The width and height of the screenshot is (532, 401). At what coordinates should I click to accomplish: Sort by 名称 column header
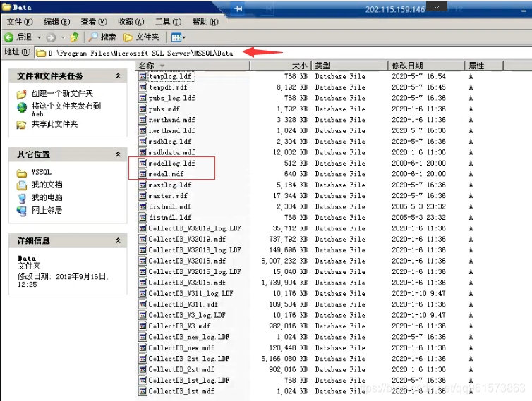(x=193, y=66)
